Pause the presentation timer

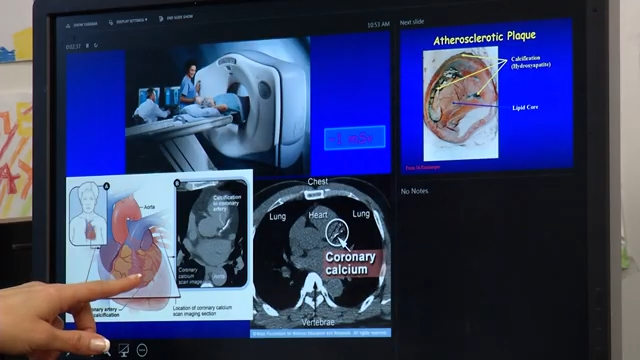point(87,46)
